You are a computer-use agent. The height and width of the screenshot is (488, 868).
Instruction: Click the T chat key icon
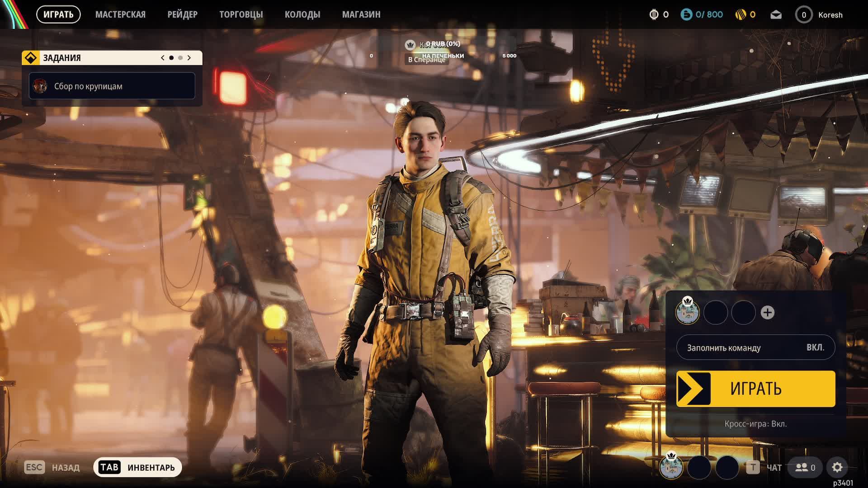pos(753,468)
